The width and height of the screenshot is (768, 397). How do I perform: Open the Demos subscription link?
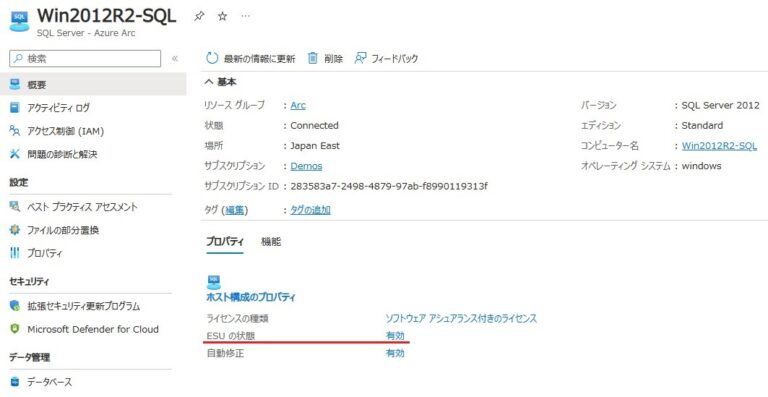point(306,165)
